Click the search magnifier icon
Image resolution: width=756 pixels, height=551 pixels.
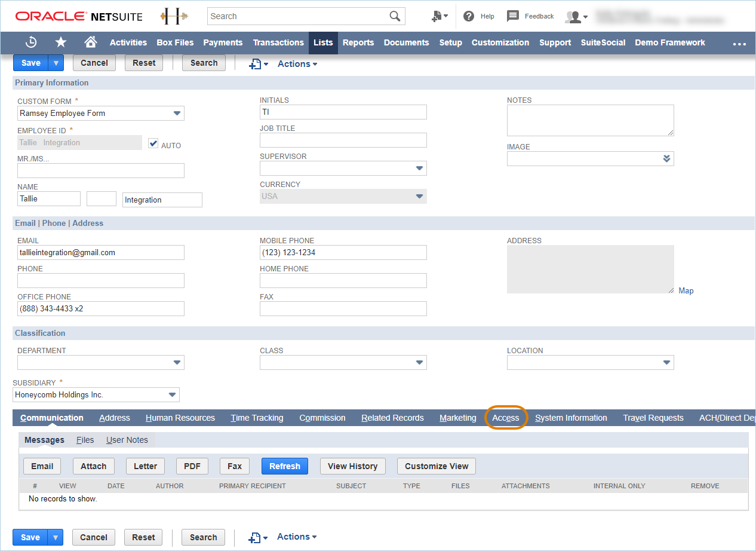point(395,16)
